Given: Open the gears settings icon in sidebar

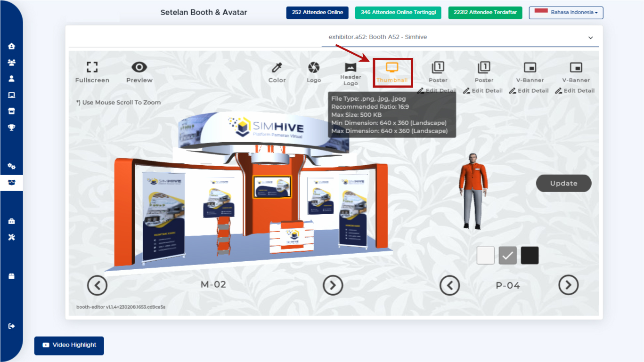Looking at the screenshot, I should point(11,166).
